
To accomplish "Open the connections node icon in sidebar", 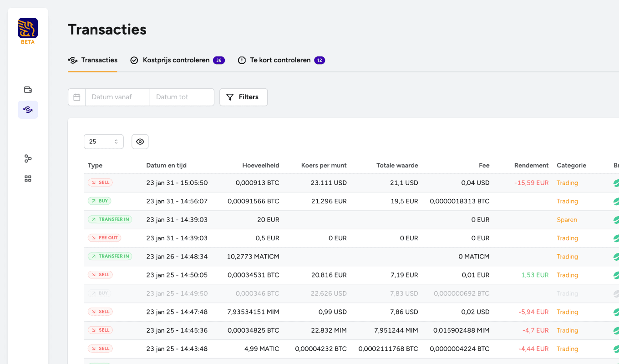I will point(28,158).
